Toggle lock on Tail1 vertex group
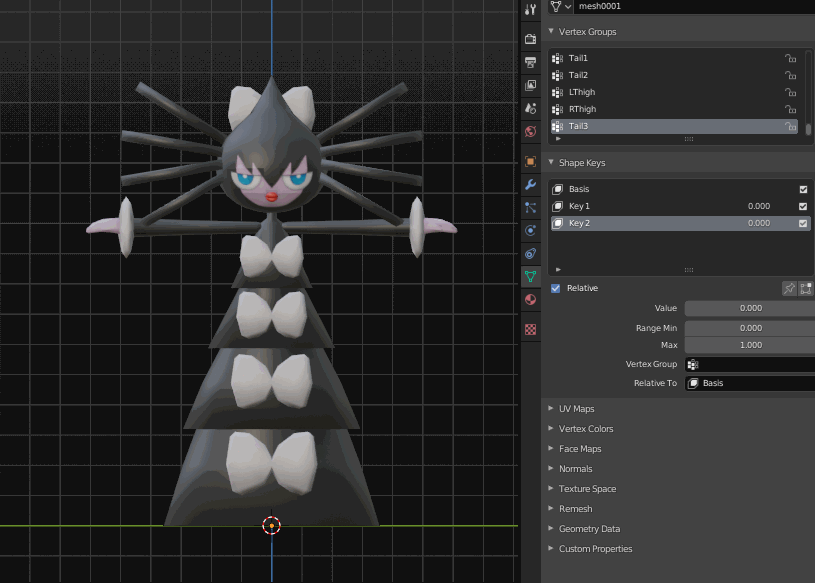 [790, 58]
